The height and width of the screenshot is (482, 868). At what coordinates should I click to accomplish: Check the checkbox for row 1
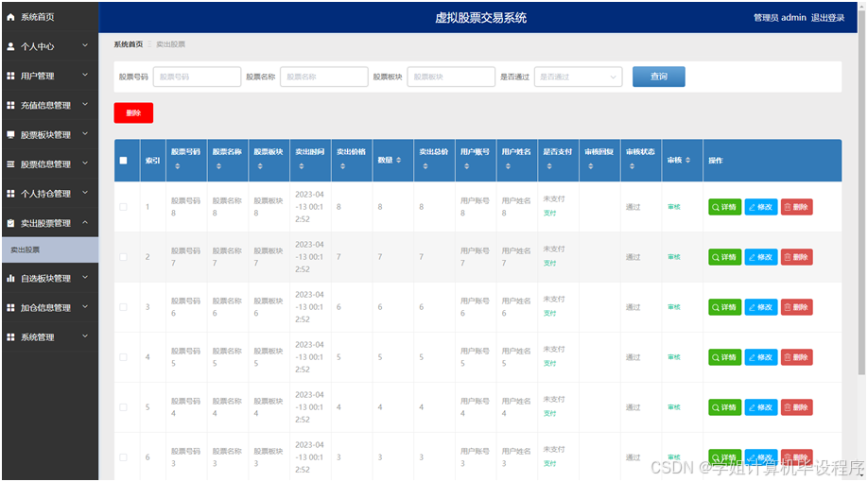pos(124,207)
